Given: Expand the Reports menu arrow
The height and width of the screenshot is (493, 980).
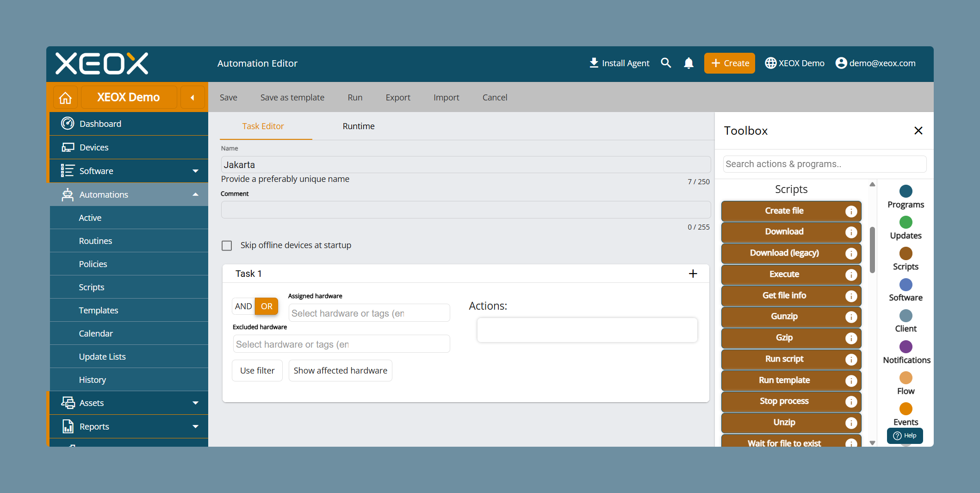Looking at the screenshot, I should [x=196, y=426].
